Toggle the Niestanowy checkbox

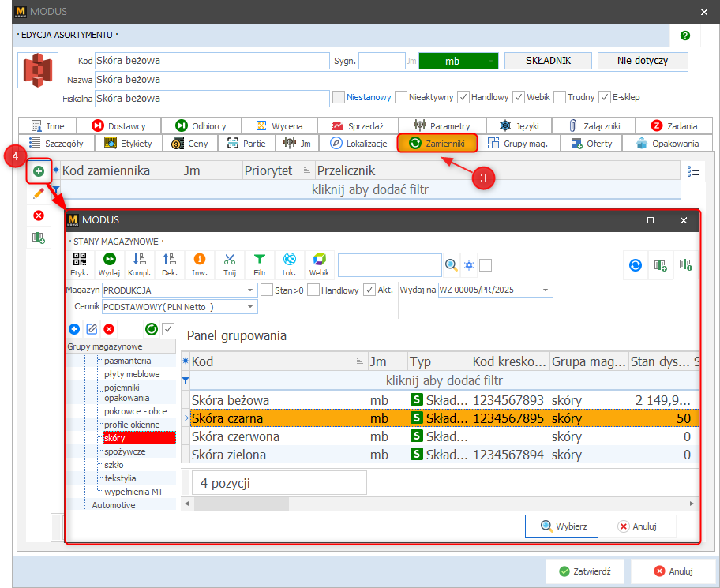tap(339, 97)
